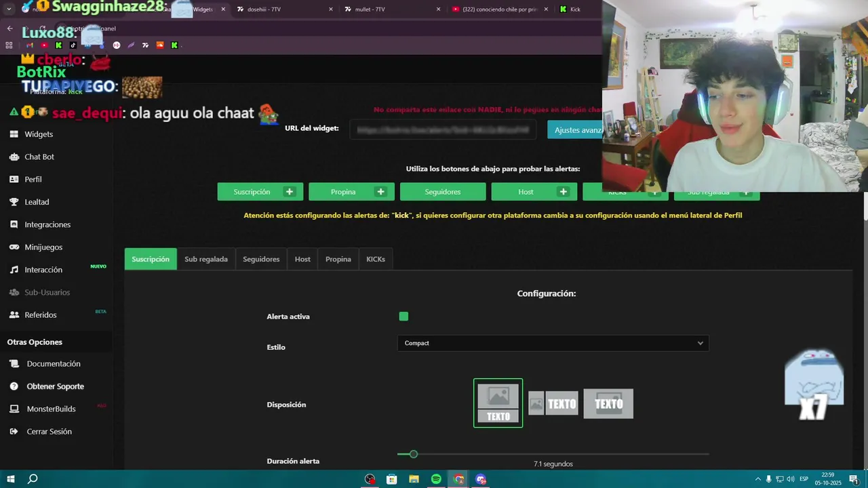Click the ESP language indicator
This screenshot has width=868, height=488.
(x=804, y=479)
